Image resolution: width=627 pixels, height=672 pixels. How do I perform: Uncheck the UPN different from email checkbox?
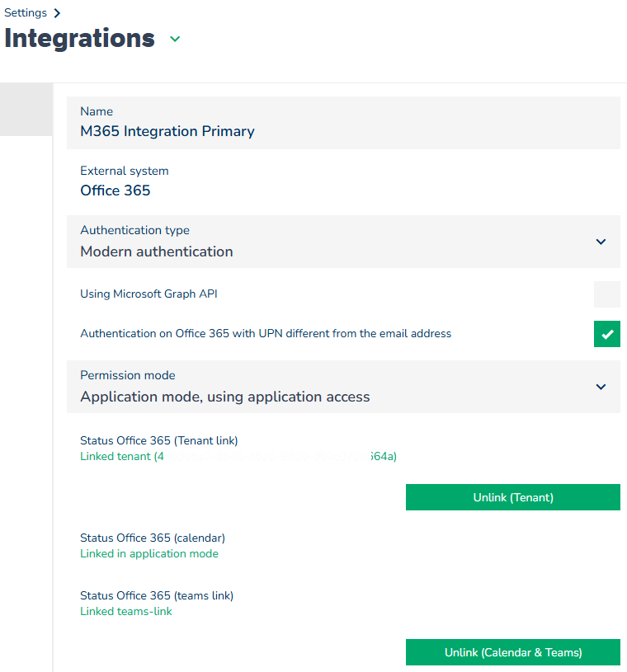coord(606,334)
